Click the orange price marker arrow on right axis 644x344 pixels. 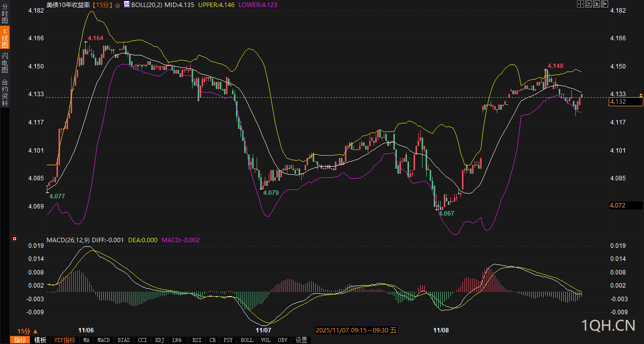tap(640, 95)
